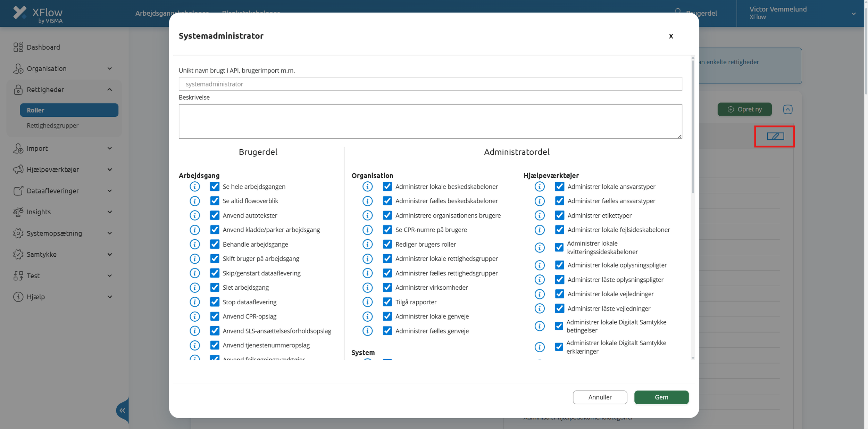Click the Dashboard sidebar icon
868x429 pixels.
click(18, 47)
